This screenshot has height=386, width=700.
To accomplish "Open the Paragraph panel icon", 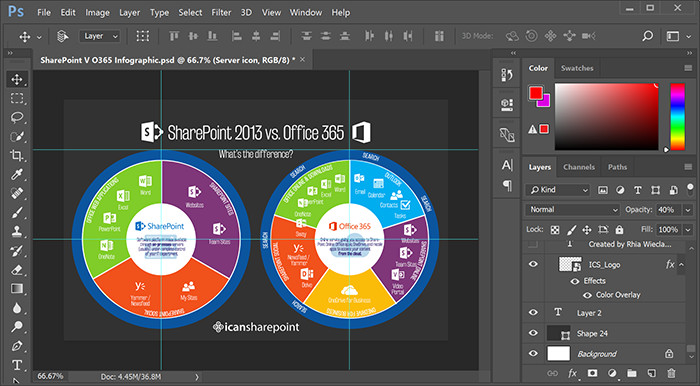I will click(507, 185).
